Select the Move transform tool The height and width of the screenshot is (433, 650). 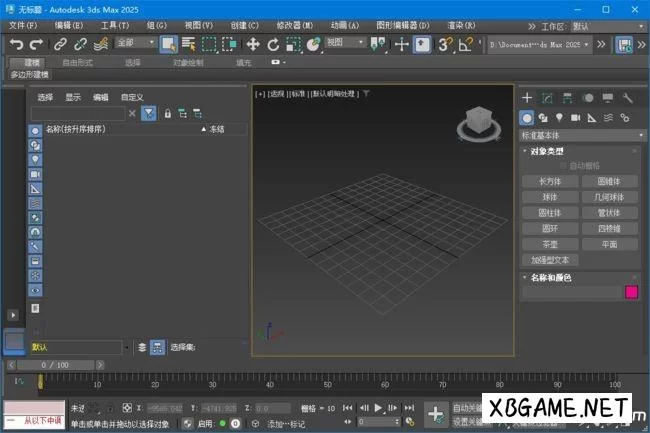tap(252, 44)
